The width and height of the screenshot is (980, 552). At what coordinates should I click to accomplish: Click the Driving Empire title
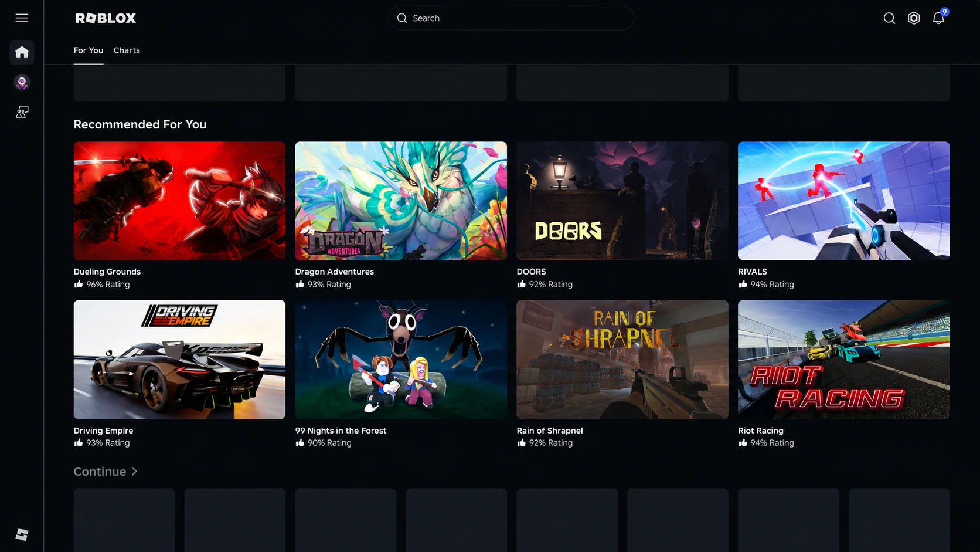[103, 431]
